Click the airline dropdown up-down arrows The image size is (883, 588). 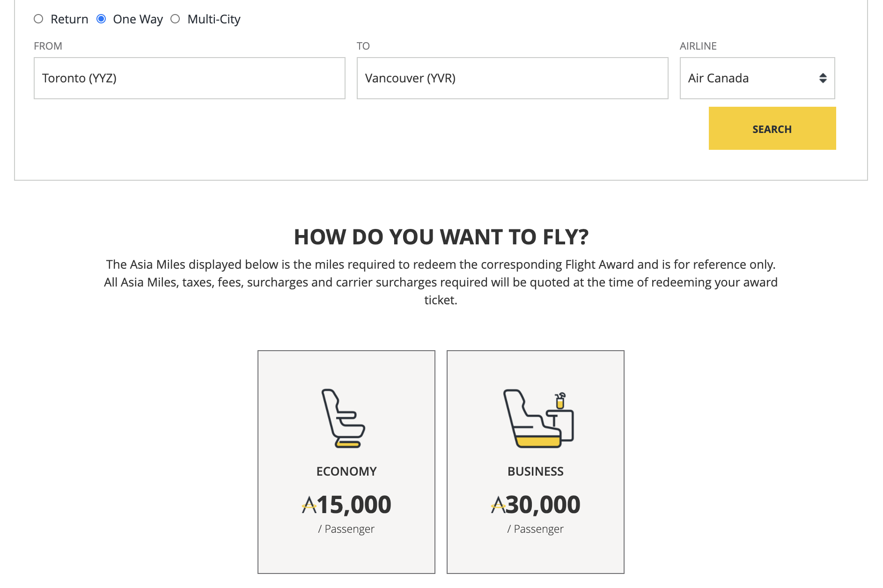[823, 78]
